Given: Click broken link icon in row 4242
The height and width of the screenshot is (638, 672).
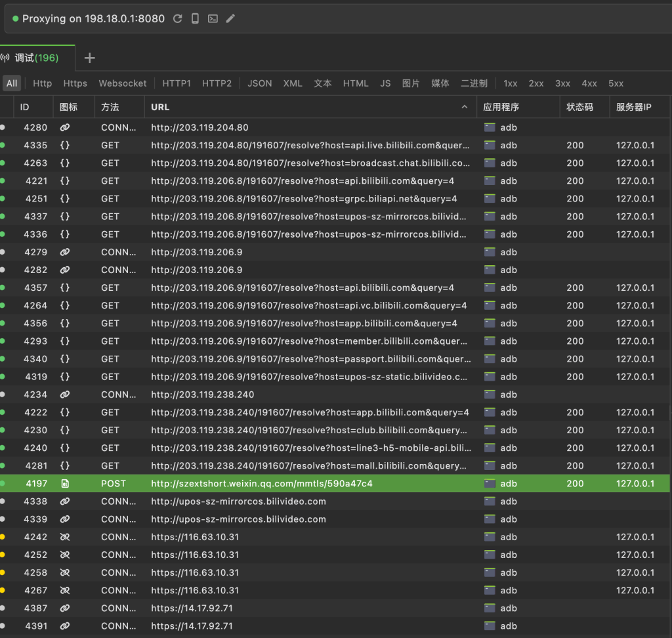Looking at the screenshot, I should (65, 537).
